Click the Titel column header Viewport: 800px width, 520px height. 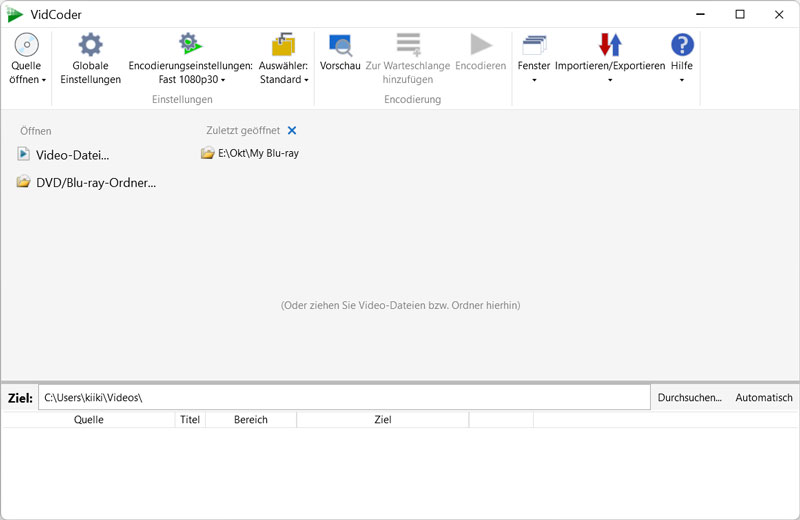point(190,419)
